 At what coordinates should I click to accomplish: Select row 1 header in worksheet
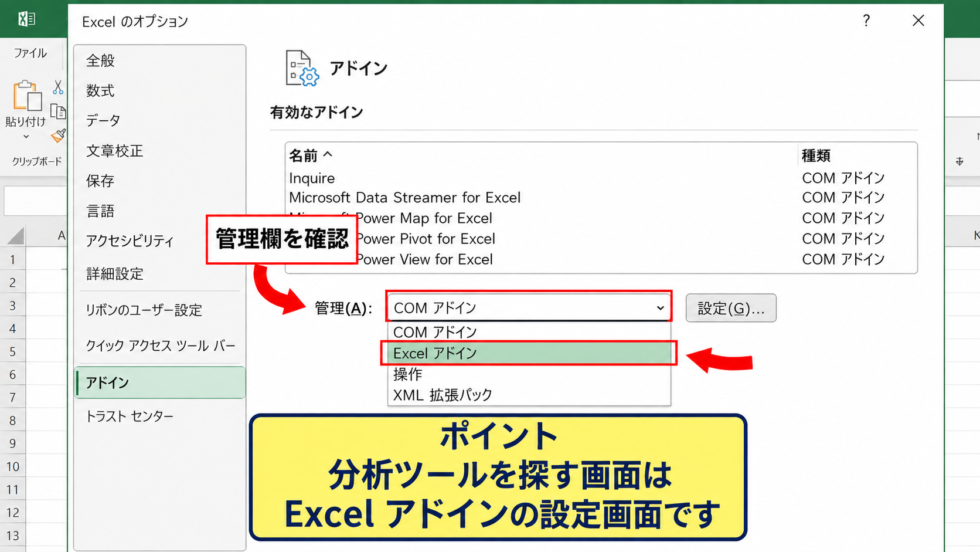13,259
